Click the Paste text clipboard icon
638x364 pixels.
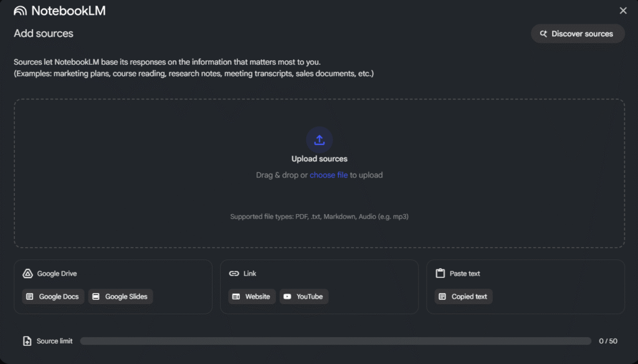440,274
